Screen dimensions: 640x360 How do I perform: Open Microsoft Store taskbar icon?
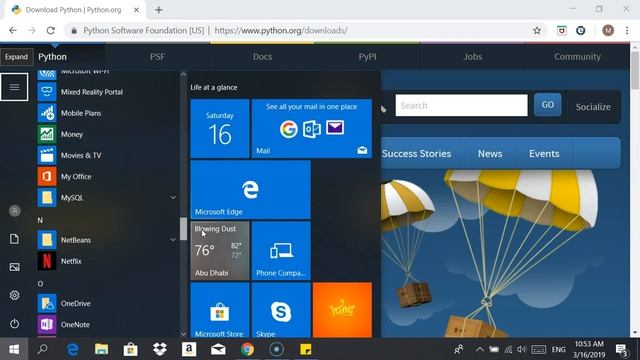pyautogui.click(x=131, y=349)
